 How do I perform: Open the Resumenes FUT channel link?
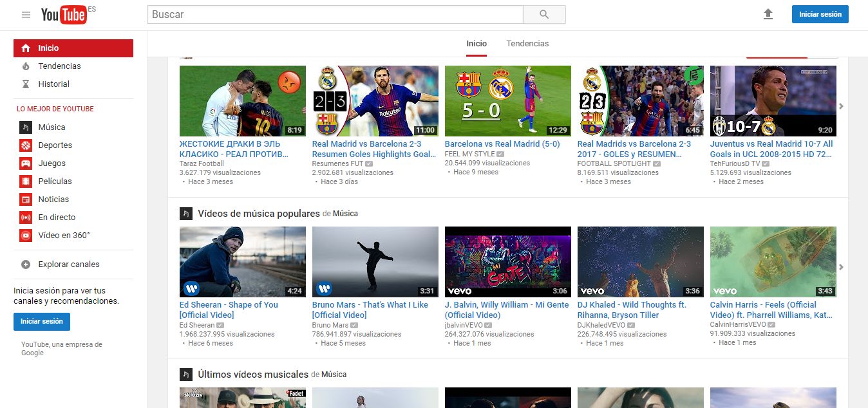pyautogui.click(x=337, y=163)
